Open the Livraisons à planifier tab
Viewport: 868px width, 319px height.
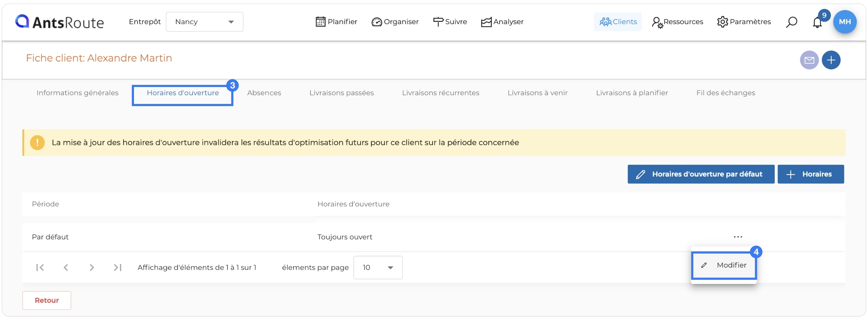point(632,93)
